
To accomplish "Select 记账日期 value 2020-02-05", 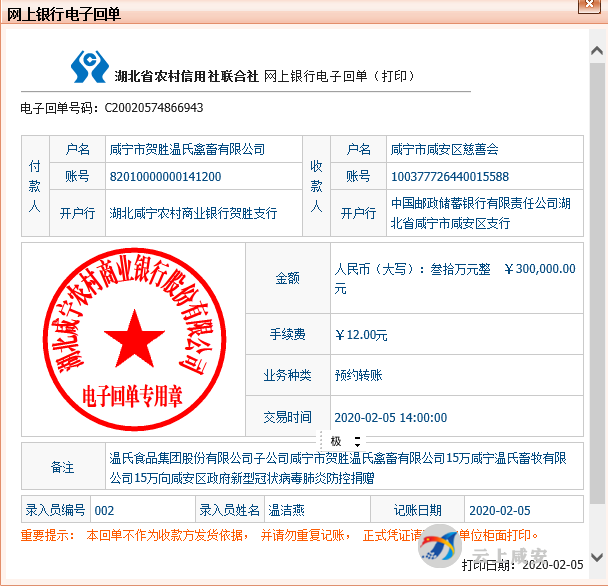I will point(499,510).
